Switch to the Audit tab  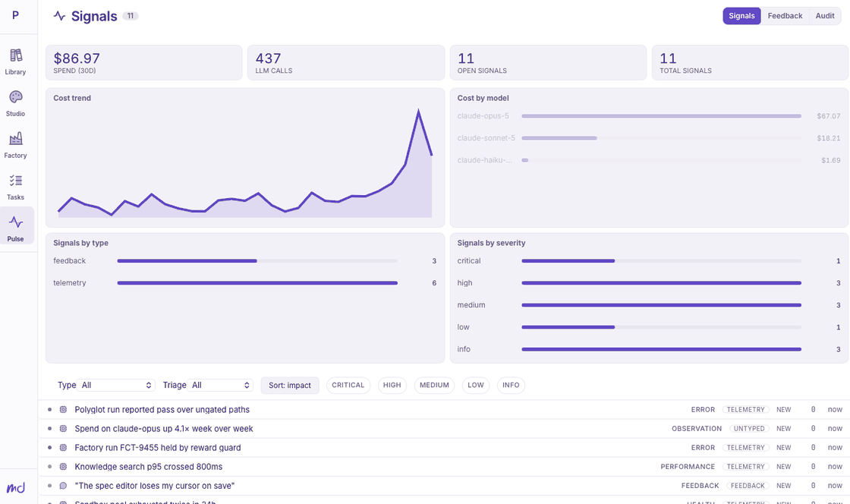(x=824, y=16)
